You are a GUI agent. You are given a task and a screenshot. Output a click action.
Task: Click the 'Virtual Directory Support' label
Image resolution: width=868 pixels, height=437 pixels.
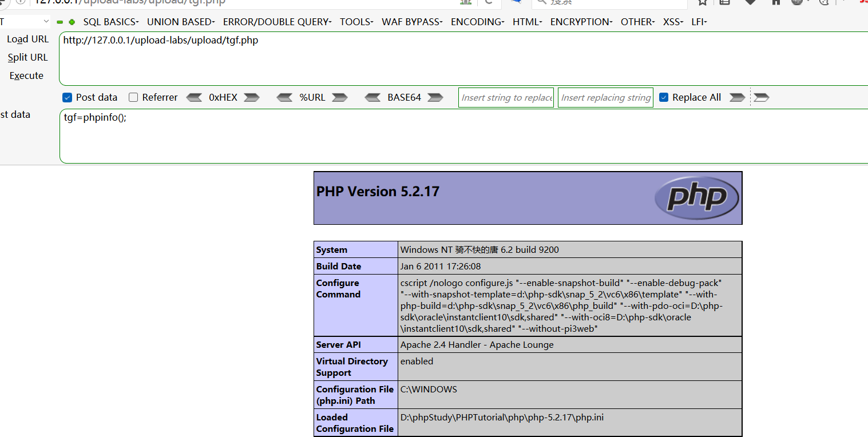[352, 367]
